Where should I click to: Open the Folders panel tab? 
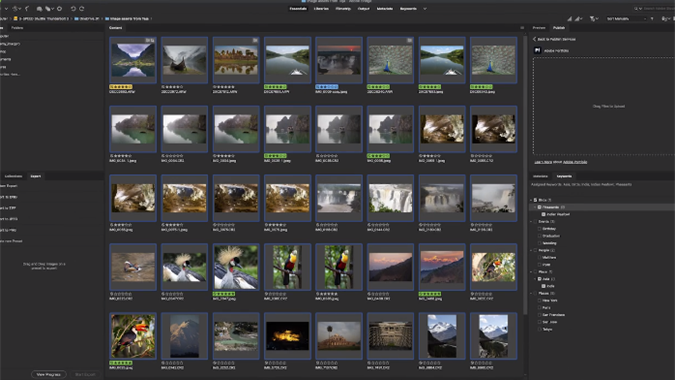[17, 28]
